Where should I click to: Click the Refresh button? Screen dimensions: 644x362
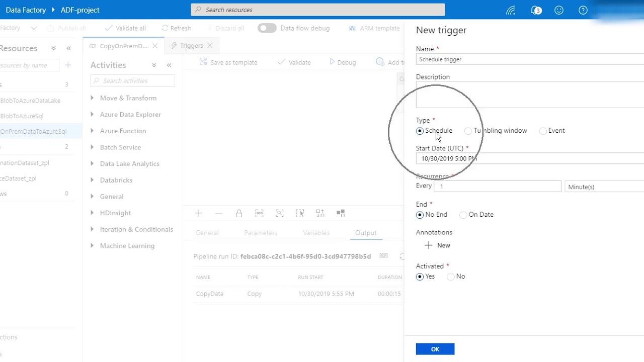[x=176, y=28]
